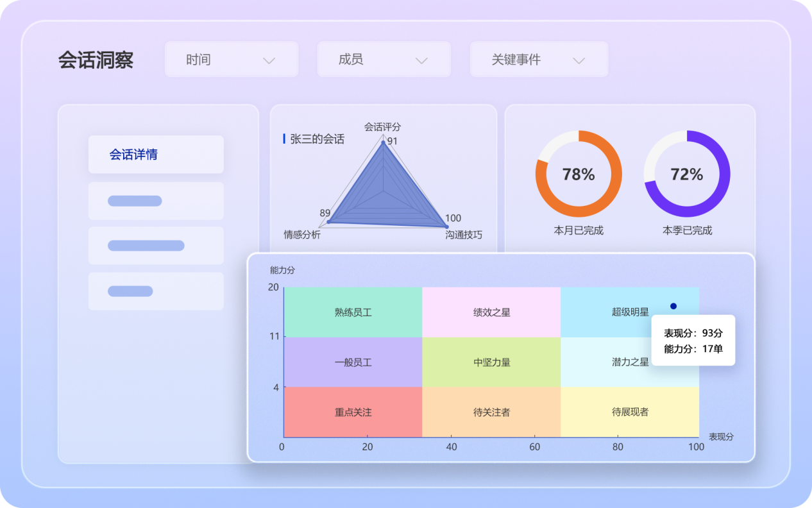Select the 会话详情 sidebar item
Viewport: 812px width, 508px height.
point(156,155)
